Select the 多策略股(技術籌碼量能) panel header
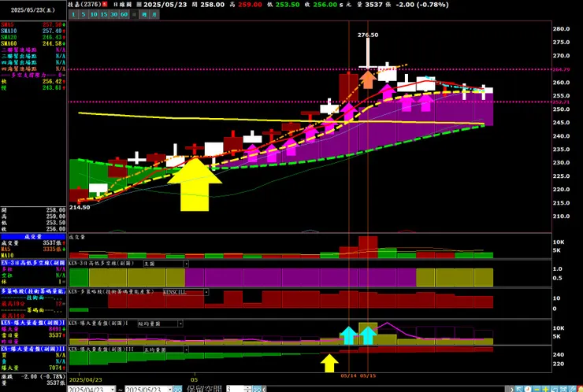The image size is (583, 392). pyautogui.click(x=33, y=291)
